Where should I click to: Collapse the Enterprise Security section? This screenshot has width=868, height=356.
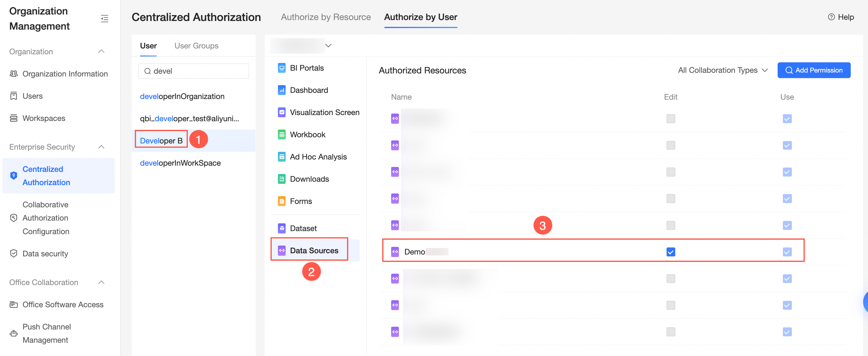pos(101,147)
